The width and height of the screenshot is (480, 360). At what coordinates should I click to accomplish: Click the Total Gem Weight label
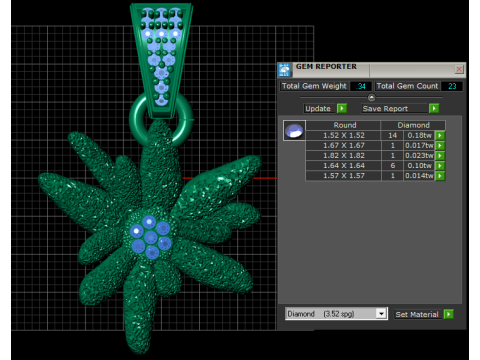pos(314,86)
